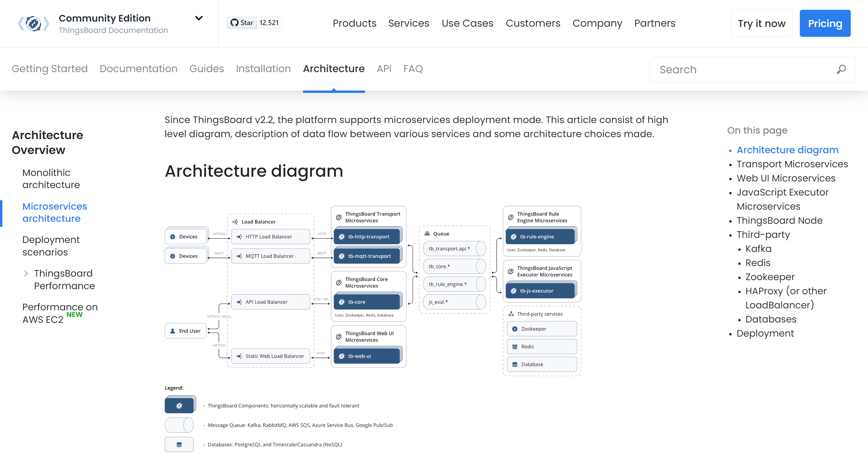This screenshot has height=460, width=868.
Task: Open the Getting Started tab
Action: coord(49,69)
